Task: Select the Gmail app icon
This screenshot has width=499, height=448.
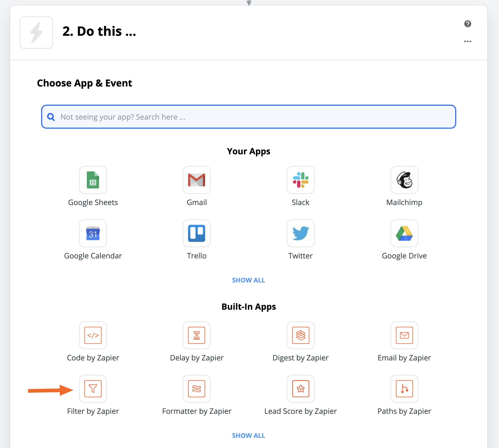Action: click(197, 180)
